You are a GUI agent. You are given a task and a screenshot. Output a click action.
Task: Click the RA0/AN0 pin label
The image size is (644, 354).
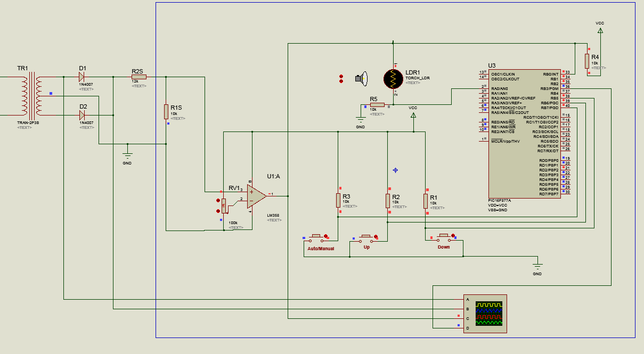tap(499, 88)
